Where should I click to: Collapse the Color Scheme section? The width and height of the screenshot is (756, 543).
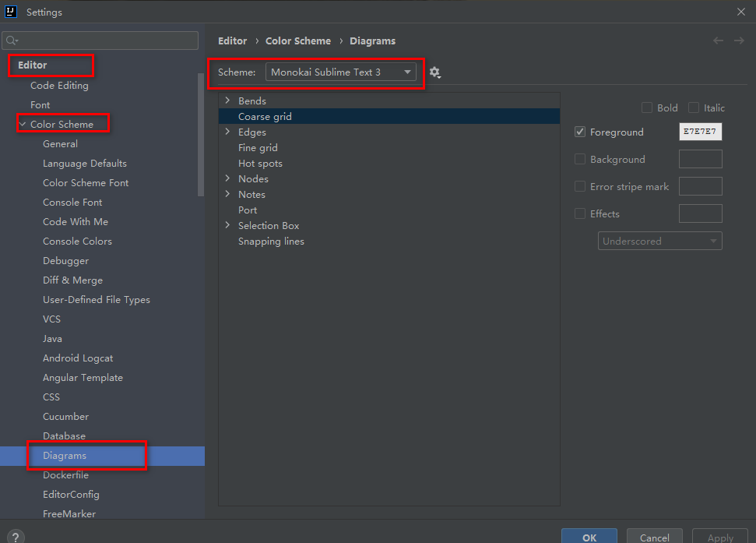coord(22,125)
